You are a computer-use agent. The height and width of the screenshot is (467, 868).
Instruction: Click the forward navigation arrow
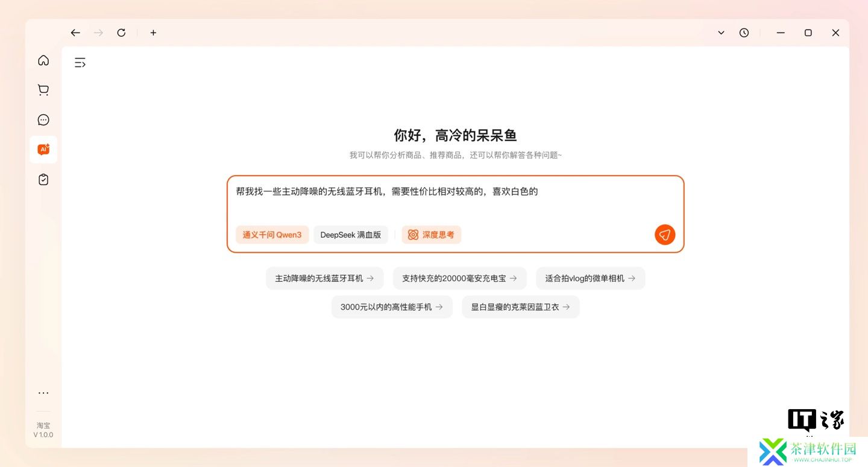98,33
